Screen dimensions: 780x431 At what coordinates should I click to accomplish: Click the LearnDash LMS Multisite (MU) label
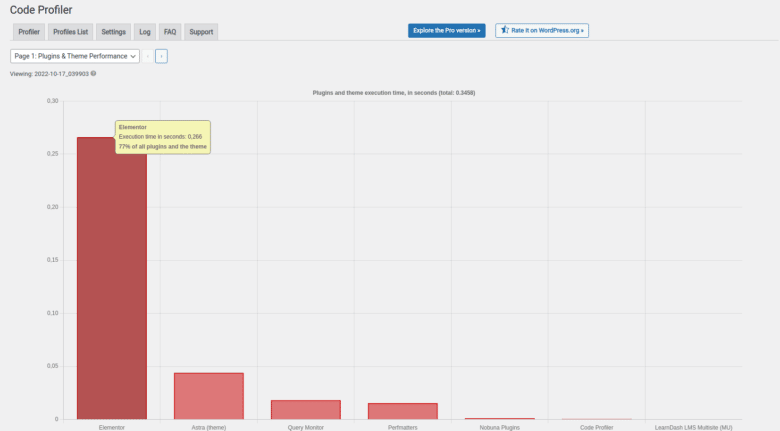tap(693, 428)
